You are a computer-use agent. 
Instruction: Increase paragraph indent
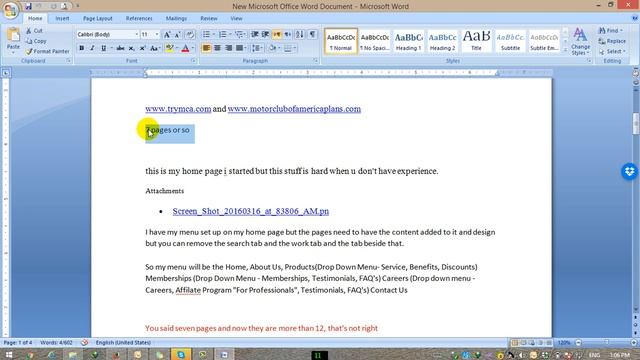265,34
